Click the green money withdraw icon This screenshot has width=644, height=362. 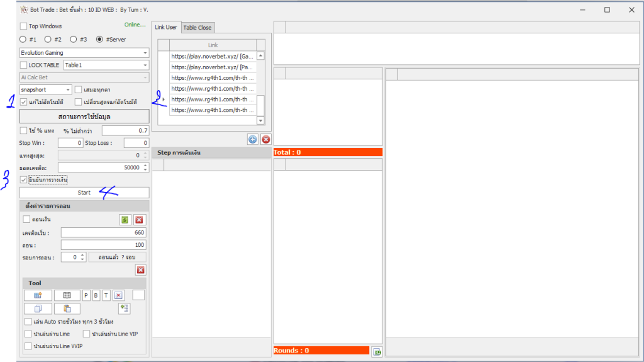click(125, 220)
